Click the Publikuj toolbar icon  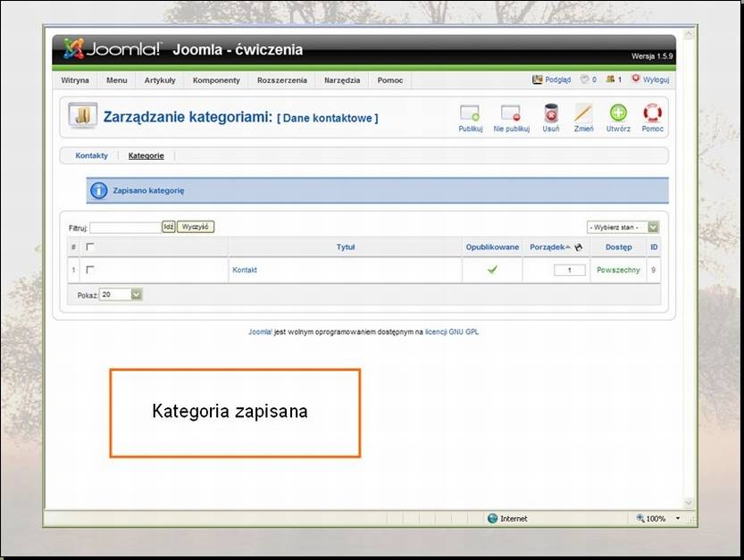click(x=470, y=113)
